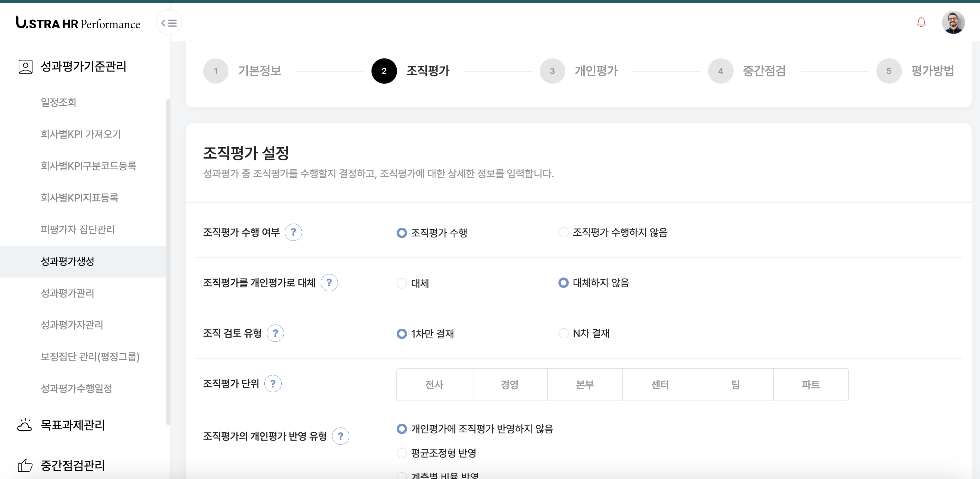Select the 대체 radio option
The width and height of the screenshot is (980, 479).
(x=402, y=283)
